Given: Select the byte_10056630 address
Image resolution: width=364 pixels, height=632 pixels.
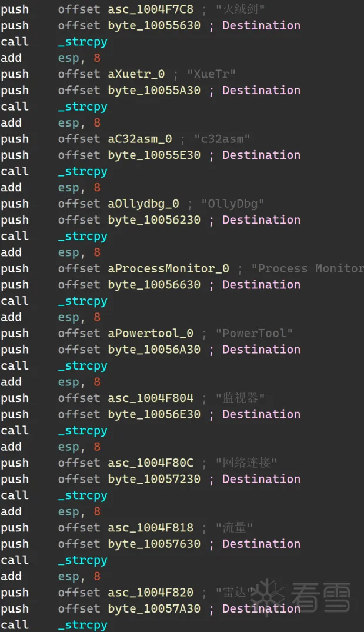Looking at the screenshot, I should [x=154, y=285].
